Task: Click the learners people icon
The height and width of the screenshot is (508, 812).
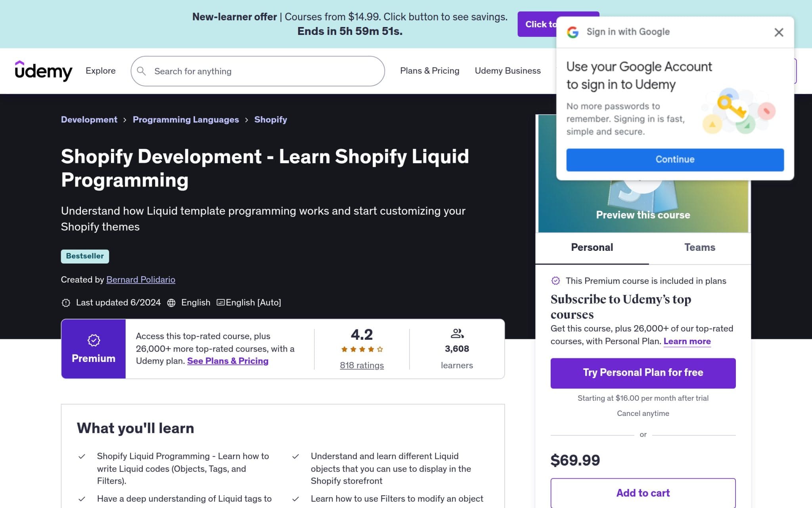Action: 457,333
